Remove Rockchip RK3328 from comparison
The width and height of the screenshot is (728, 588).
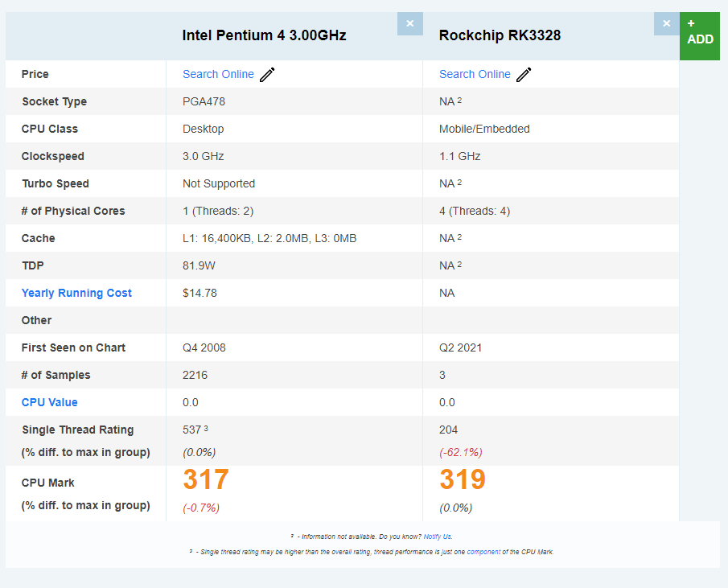666,23
